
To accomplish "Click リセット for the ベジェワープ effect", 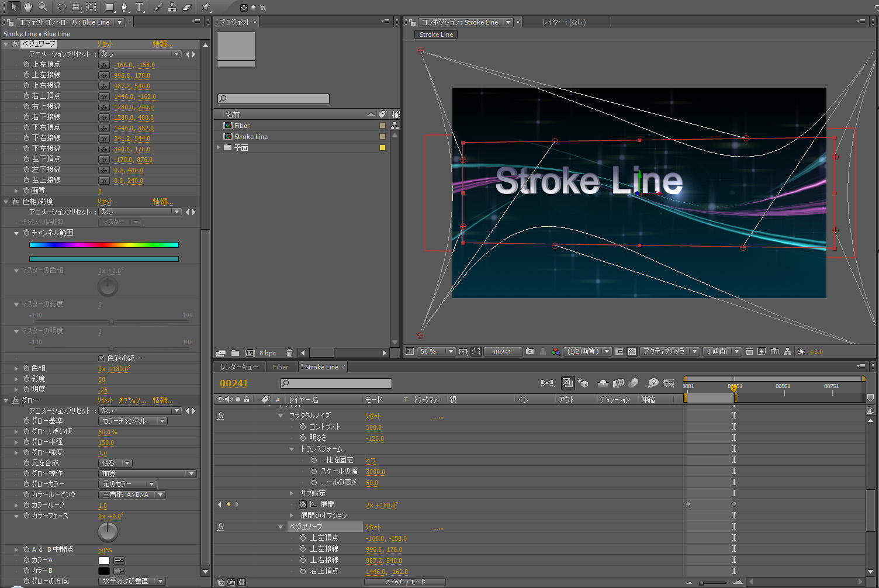I will coord(105,44).
